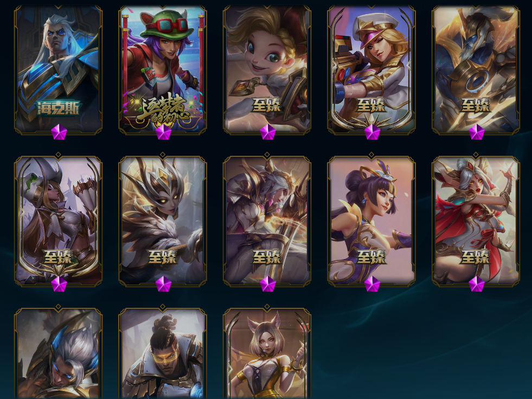Select the gem on the purple-haired woman card
532x399 pixels.
pos(372,284)
